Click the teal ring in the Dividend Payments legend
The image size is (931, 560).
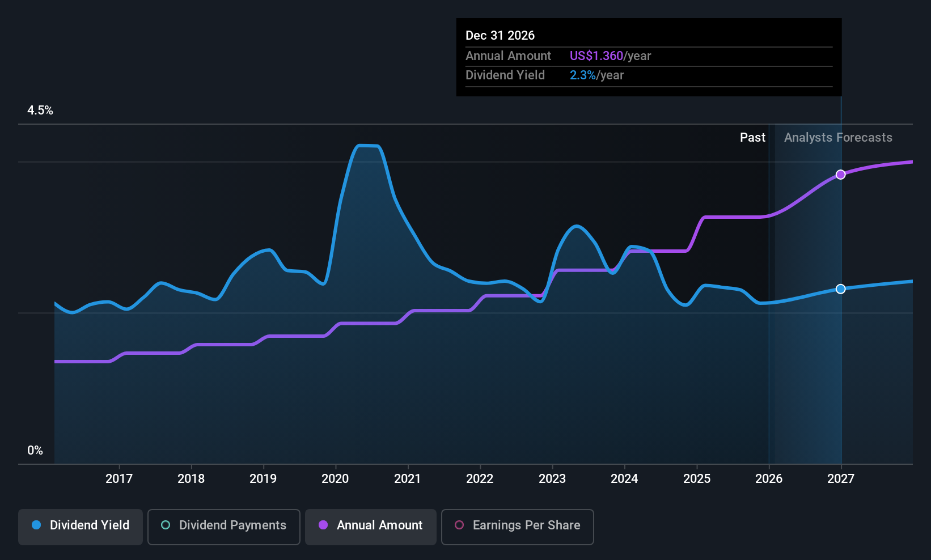point(166,525)
